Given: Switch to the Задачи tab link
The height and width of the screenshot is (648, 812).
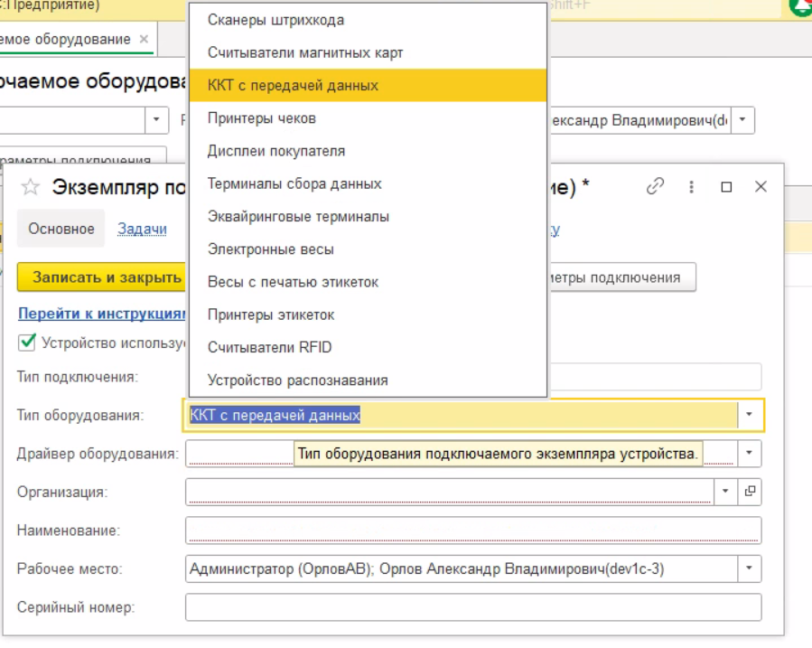Looking at the screenshot, I should [142, 229].
